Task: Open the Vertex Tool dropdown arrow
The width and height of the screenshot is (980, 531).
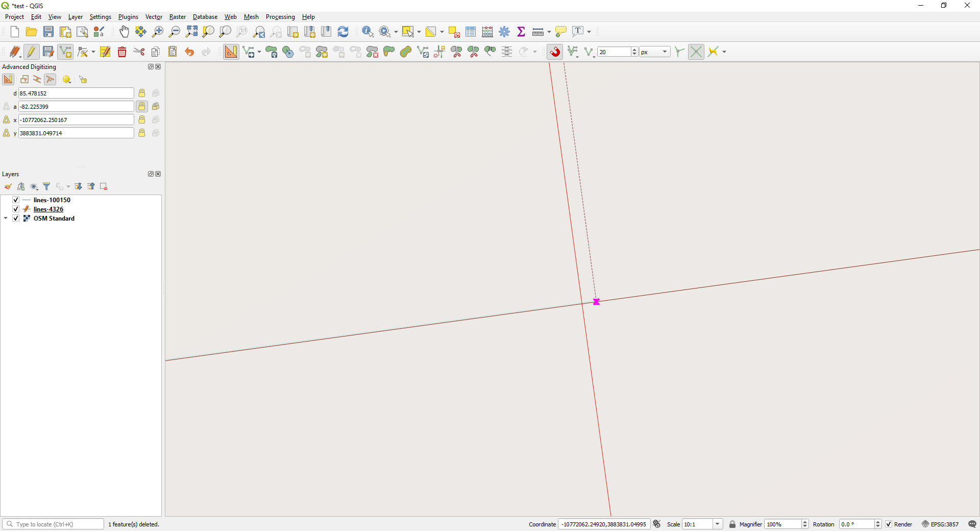Action: click(x=93, y=52)
